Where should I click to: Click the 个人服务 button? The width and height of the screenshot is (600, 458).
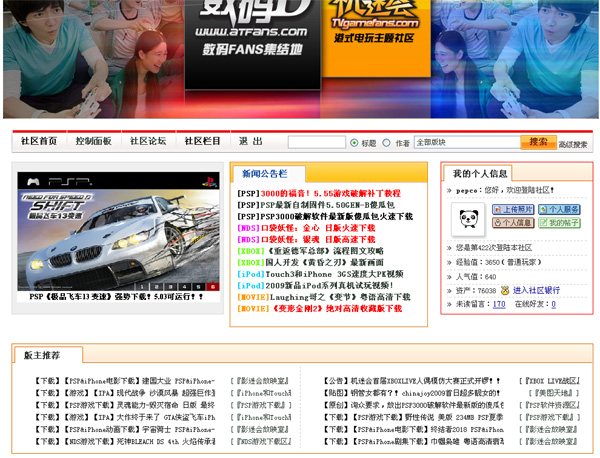click(559, 209)
